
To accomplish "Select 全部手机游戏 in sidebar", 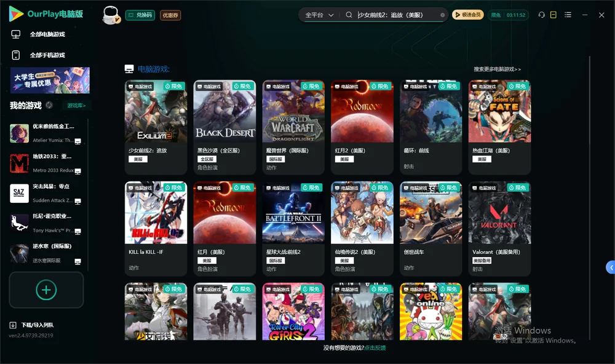I will (38, 55).
